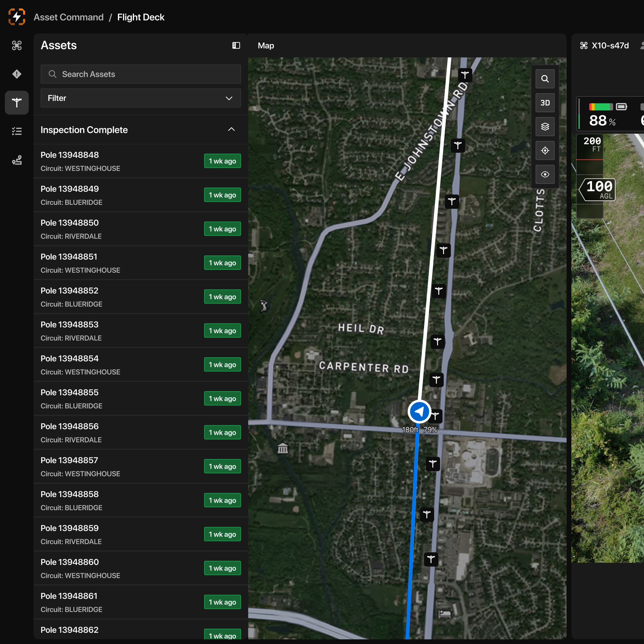Image resolution: width=644 pixels, height=644 pixels.
Task: Open the alerts diamond sidebar icon
Action: pos(17,74)
